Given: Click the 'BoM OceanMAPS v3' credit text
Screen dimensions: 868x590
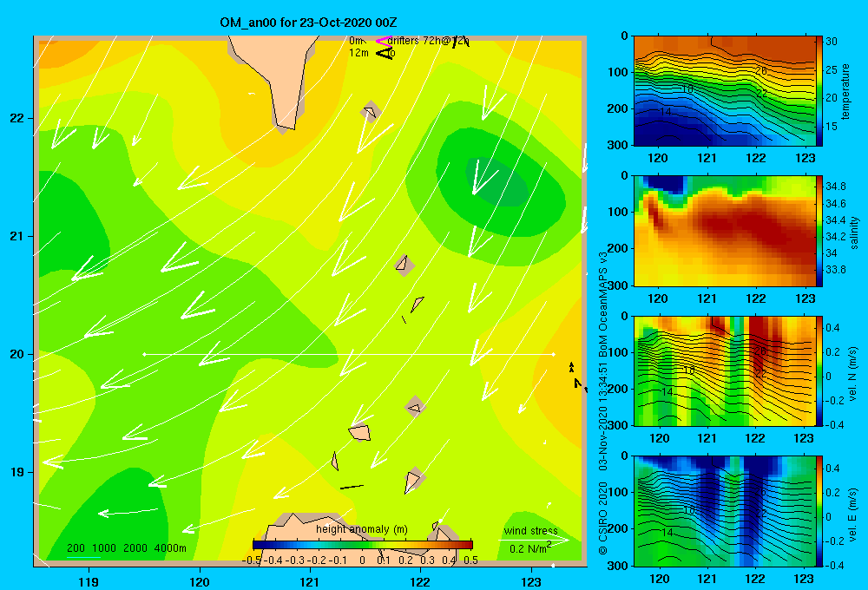Looking at the screenshot, I should [603, 305].
